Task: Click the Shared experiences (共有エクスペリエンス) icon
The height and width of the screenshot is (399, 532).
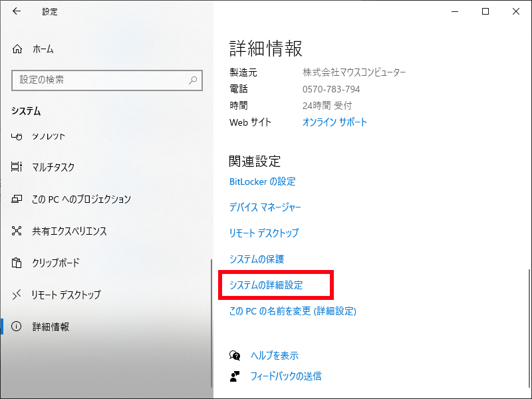Action: (x=18, y=231)
